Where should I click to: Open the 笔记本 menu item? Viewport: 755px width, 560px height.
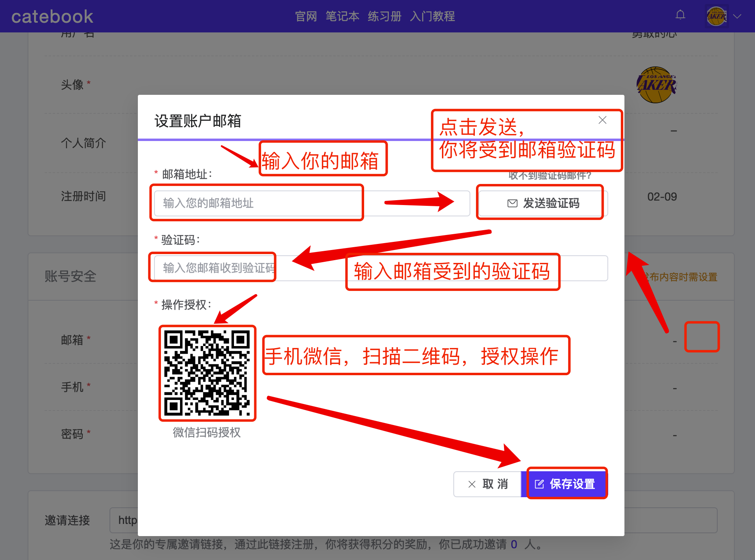pos(342,16)
